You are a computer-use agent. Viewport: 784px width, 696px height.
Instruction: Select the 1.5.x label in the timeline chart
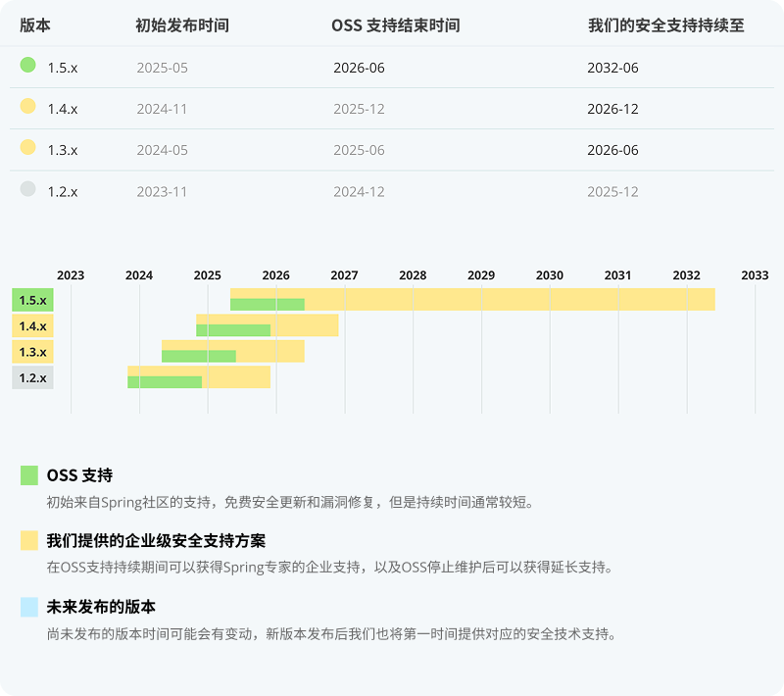(32, 300)
